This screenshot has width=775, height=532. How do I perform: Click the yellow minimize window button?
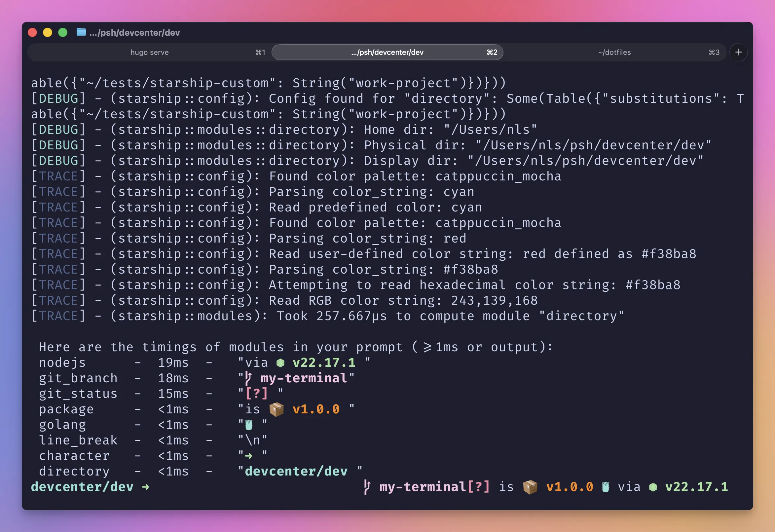coord(47,32)
